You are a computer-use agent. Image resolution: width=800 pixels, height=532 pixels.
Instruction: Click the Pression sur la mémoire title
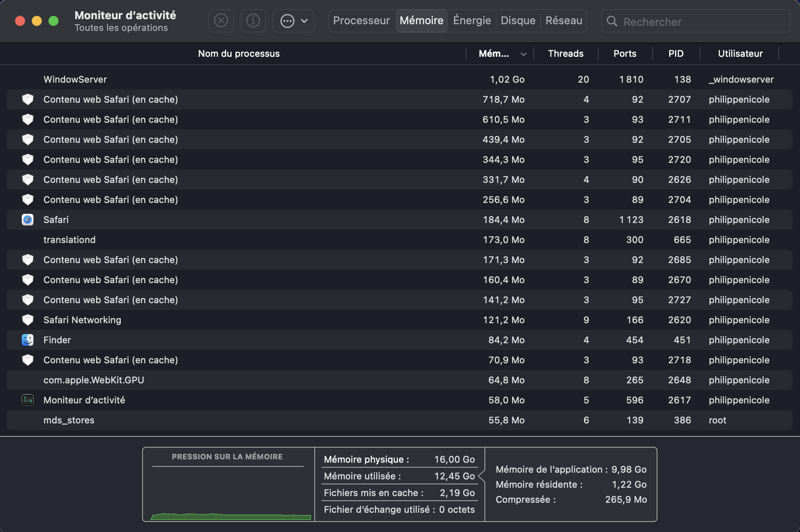pyautogui.click(x=227, y=457)
